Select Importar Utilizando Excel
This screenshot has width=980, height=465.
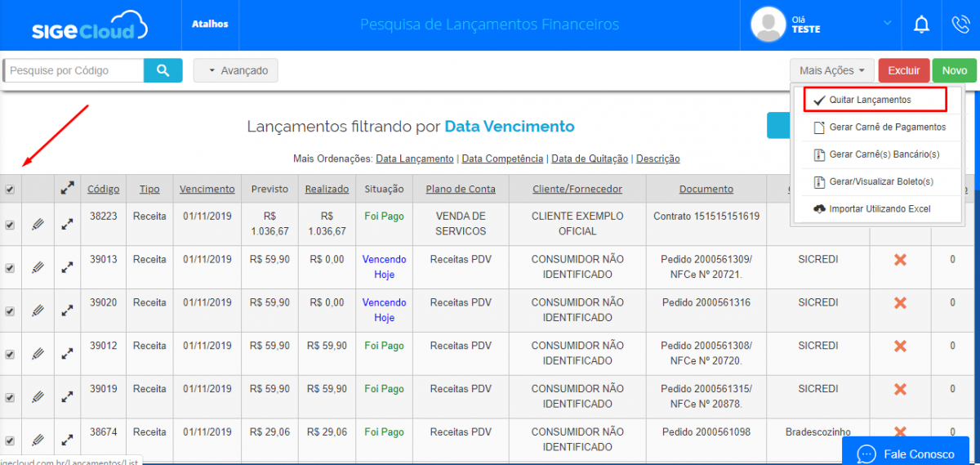pyautogui.click(x=879, y=208)
